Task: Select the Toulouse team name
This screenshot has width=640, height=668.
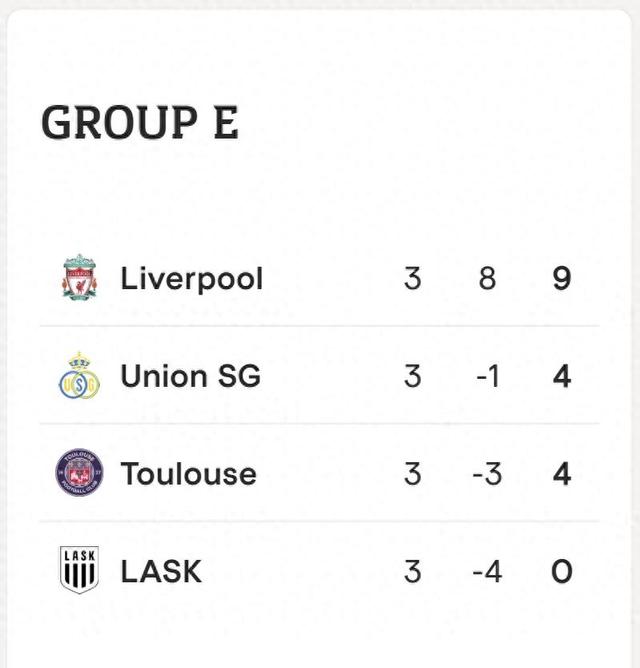Action: coord(188,473)
